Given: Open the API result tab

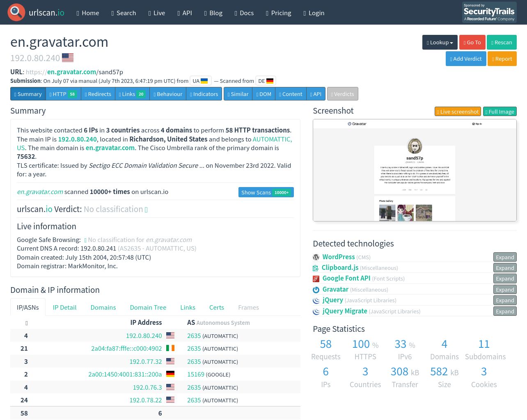Looking at the screenshot, I should (x=316, y=94).
